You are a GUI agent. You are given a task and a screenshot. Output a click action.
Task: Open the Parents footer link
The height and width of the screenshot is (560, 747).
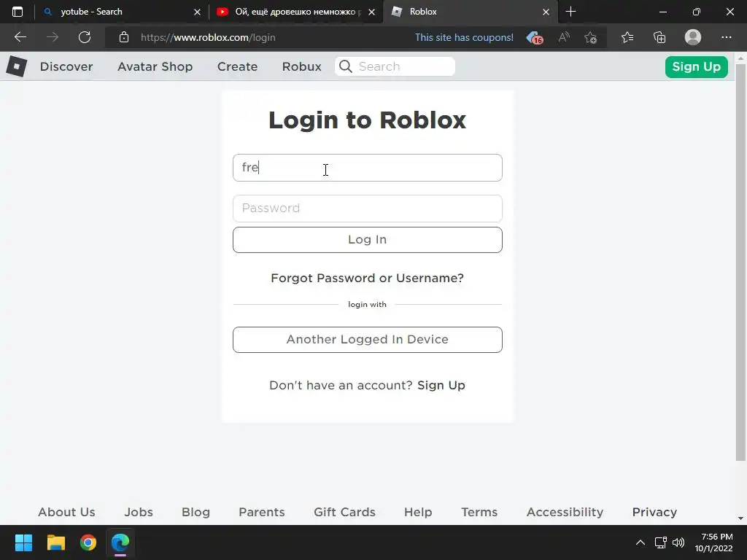pyautogui.click(x=262, y=512)
